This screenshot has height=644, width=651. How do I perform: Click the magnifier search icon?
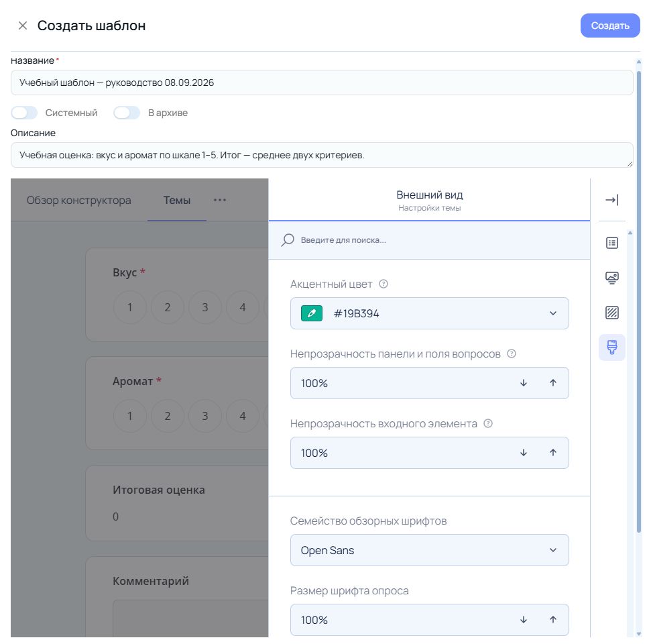(x=288, y=239)
